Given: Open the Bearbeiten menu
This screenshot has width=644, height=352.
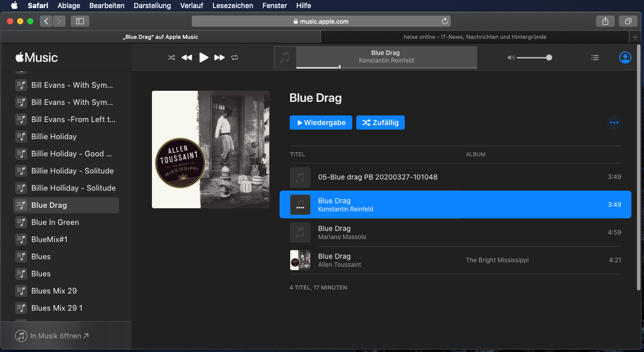Looking at the screenshot, I should (107, 6).
